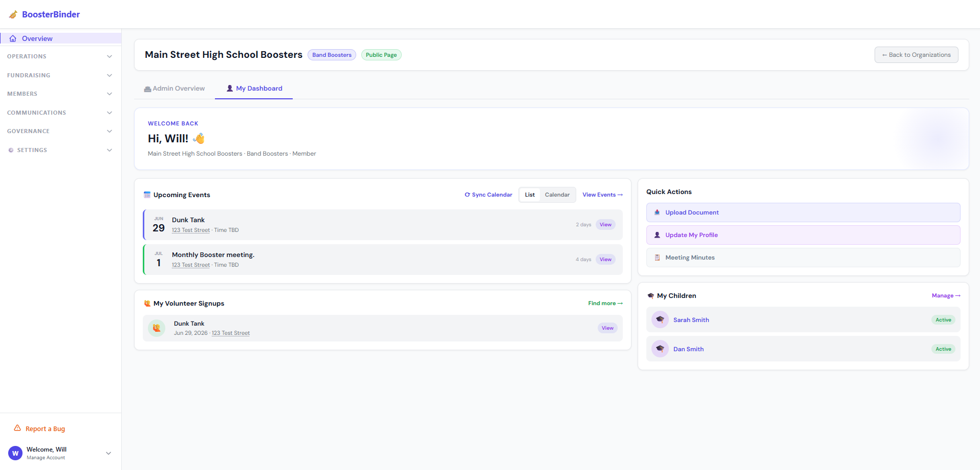Expand the Operations sidebar section
Image resolution: width=980 pixels, height=470 pixels.
click(60, 56)
